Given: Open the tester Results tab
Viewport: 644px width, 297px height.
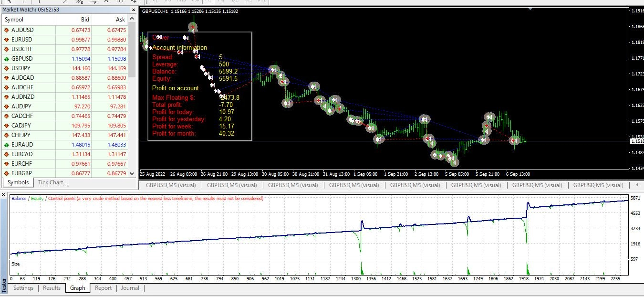Looking at the screenshot, I should [52, 288].
